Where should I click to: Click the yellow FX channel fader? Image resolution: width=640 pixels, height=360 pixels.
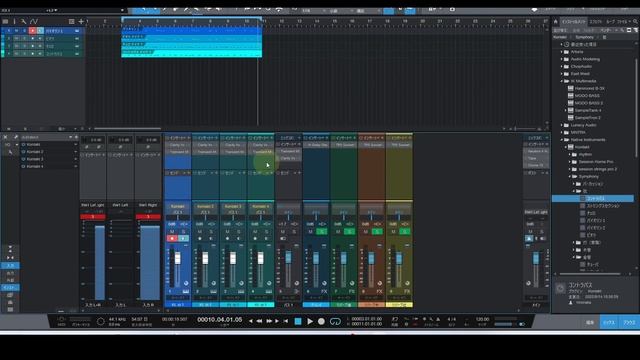(399, 258)
